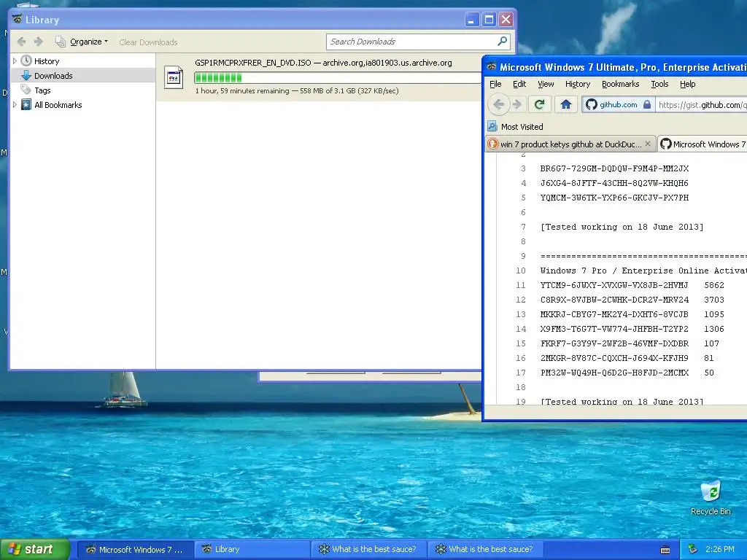Click the ISO file icon in downloads
The height and width of the screenshot is (560, 747).
pos(174,77)
